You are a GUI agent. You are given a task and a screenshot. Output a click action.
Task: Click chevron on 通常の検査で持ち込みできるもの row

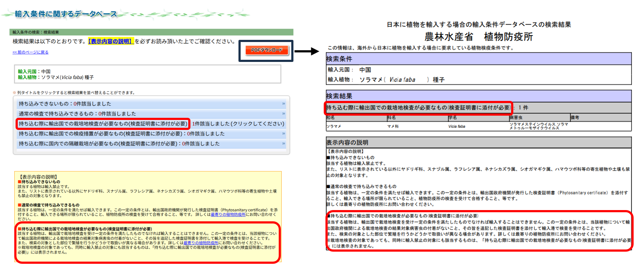coord(283,113)
